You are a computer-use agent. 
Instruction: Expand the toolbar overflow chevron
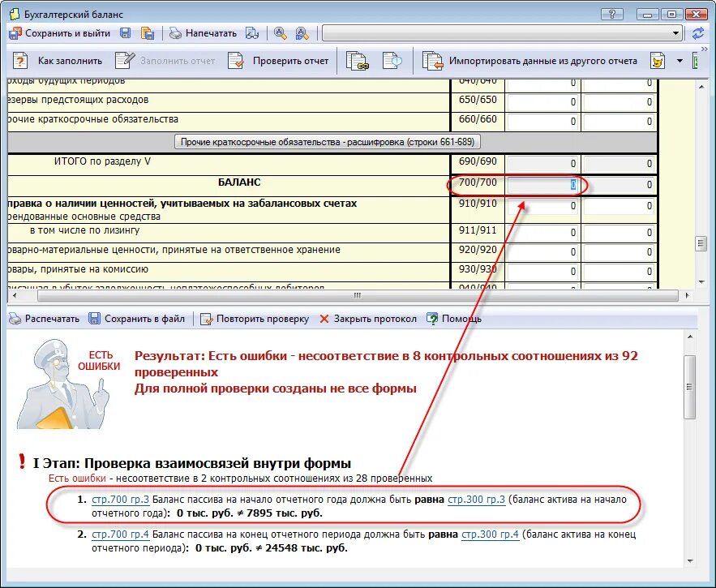point(704,49)
